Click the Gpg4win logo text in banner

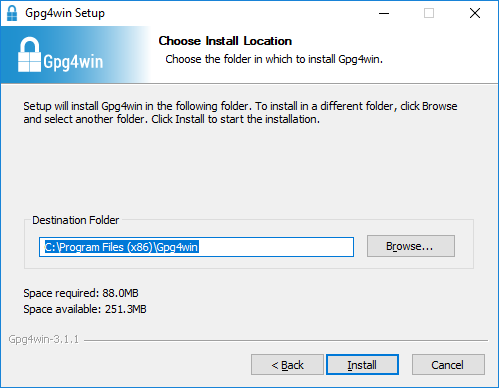point(73,62)
